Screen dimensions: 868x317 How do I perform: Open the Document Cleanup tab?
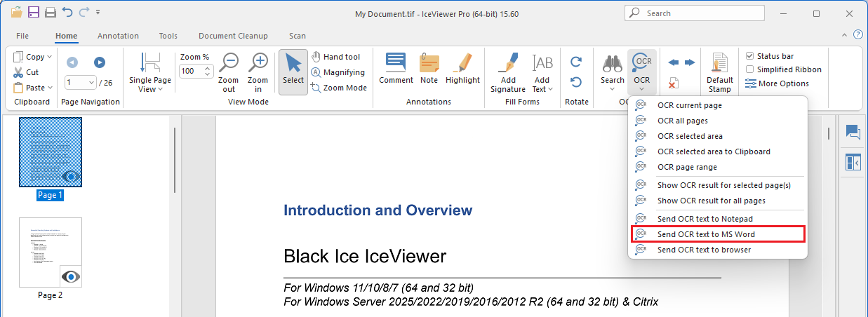pos(233,36)
